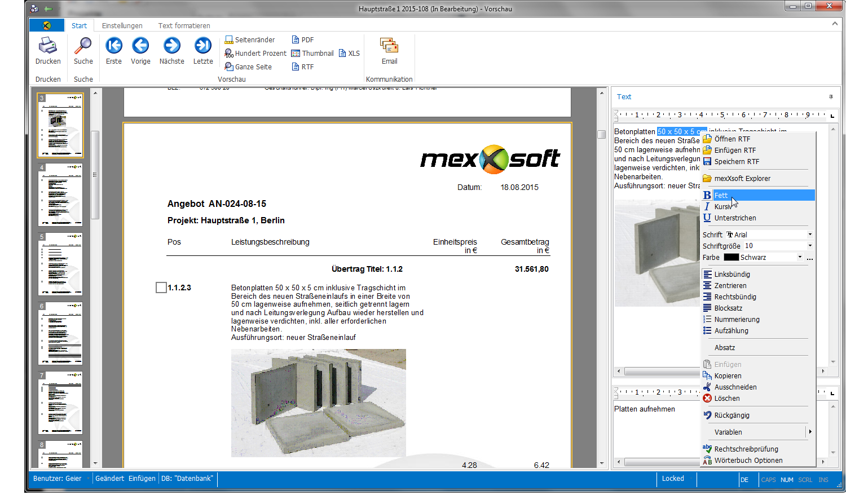Advance to the next page with Nächste
This screenshot has width=846, height=504.
(171, 51)
